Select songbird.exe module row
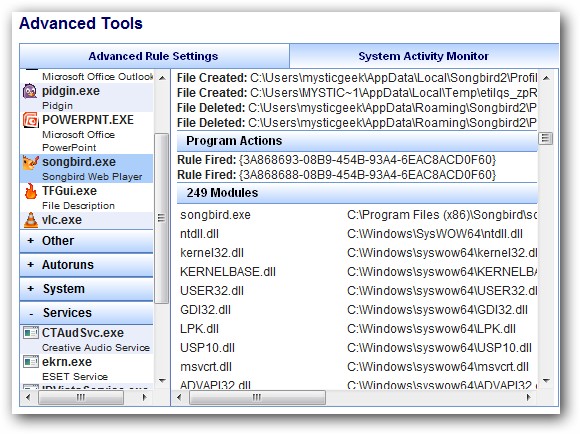This screenshot has height=434, width=580. click(357, 215)
